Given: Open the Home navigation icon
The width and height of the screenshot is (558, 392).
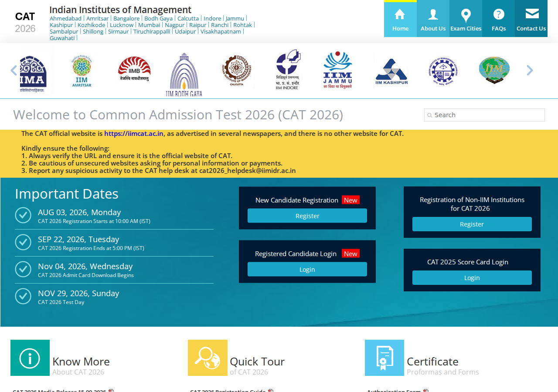Looking at the screenshot, I should [x=400, y=19].
